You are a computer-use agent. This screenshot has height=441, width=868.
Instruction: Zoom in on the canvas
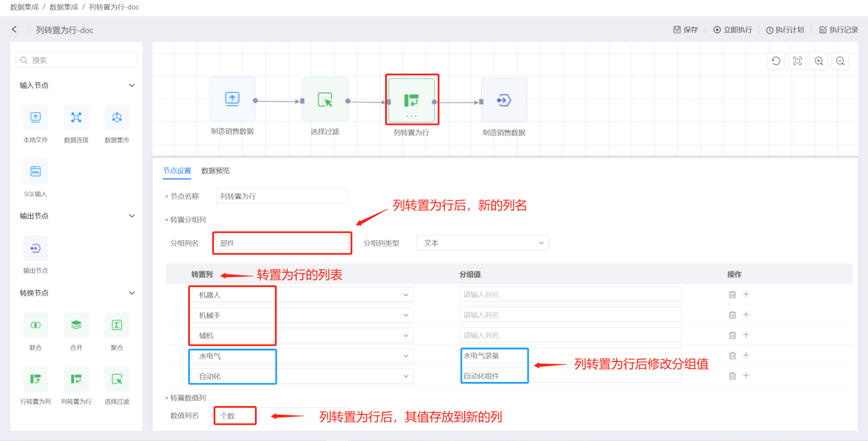pos(819,61)
